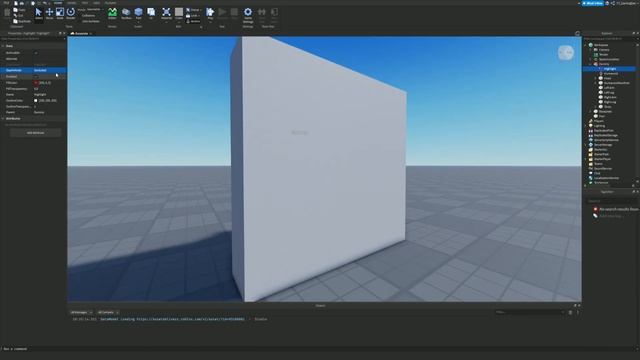The image size is (640, 360).
Task: Click the Collisions toggle in ribbon
Action: (x=88, y=16)
